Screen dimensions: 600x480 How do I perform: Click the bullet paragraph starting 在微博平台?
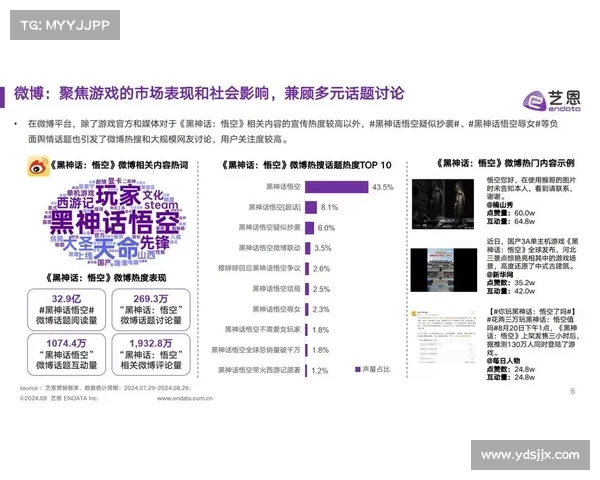click(293, 131)
